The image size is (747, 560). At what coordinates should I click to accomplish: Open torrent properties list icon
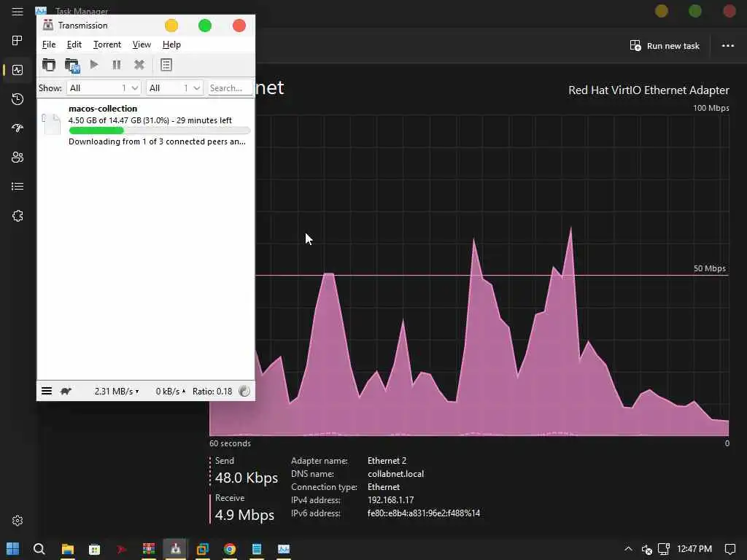tap(166, 65)
